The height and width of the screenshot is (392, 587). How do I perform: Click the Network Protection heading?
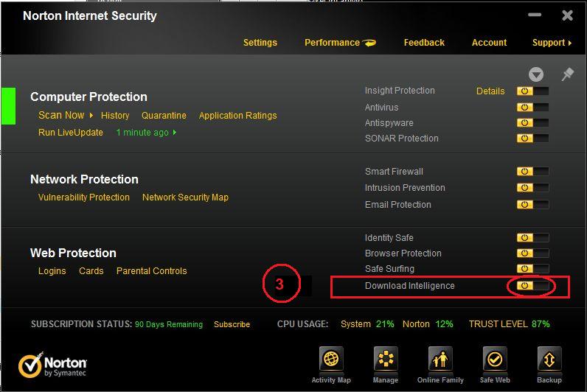click(84, 179)
